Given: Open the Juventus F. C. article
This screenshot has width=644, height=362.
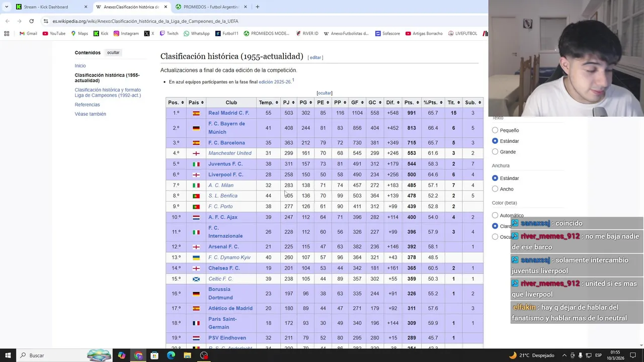Looking at the screenshot, I should pos(225,164).
